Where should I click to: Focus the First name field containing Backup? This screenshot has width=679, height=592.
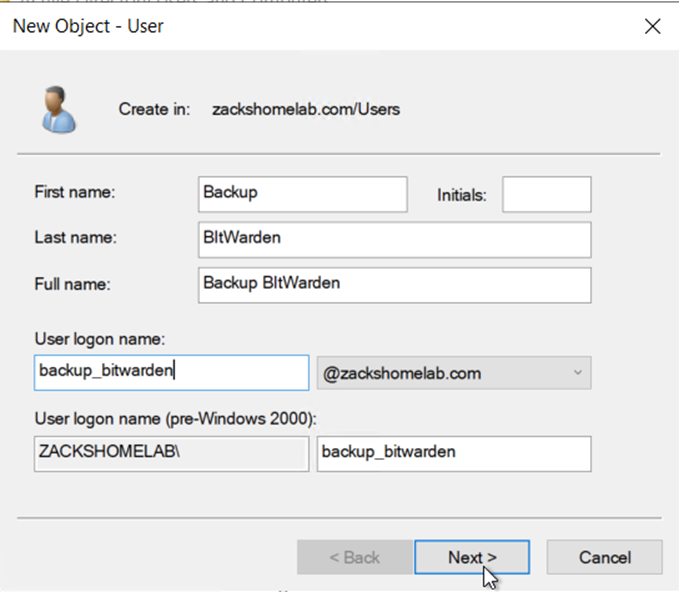303,194
